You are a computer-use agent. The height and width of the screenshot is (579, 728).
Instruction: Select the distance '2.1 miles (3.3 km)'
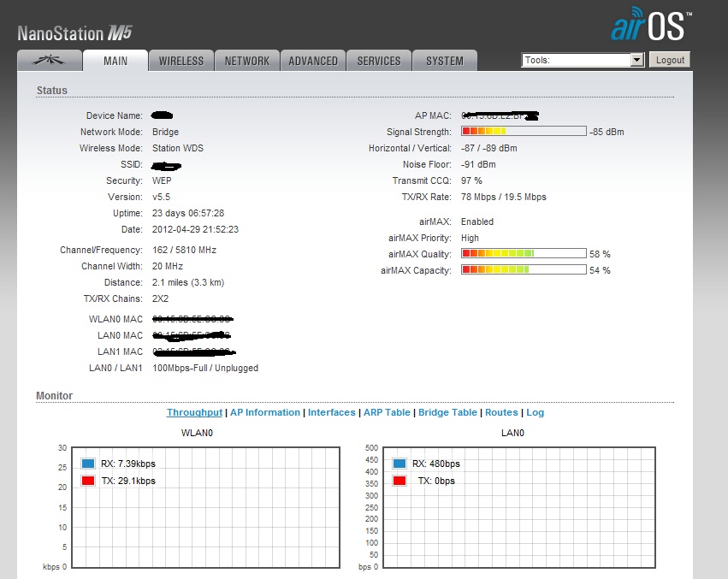pyautogui.click(x=188, y=282)
